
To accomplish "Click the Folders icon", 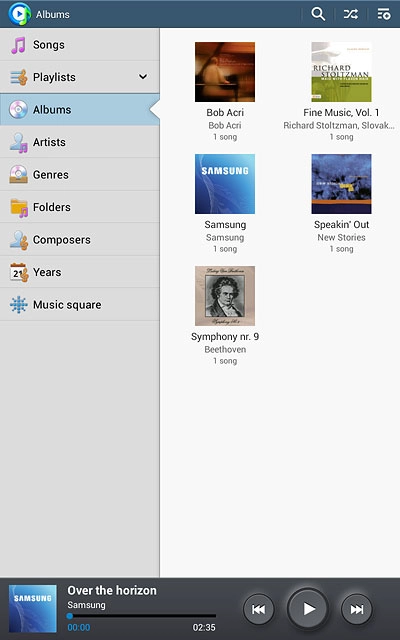I will [x=19, y=207].
